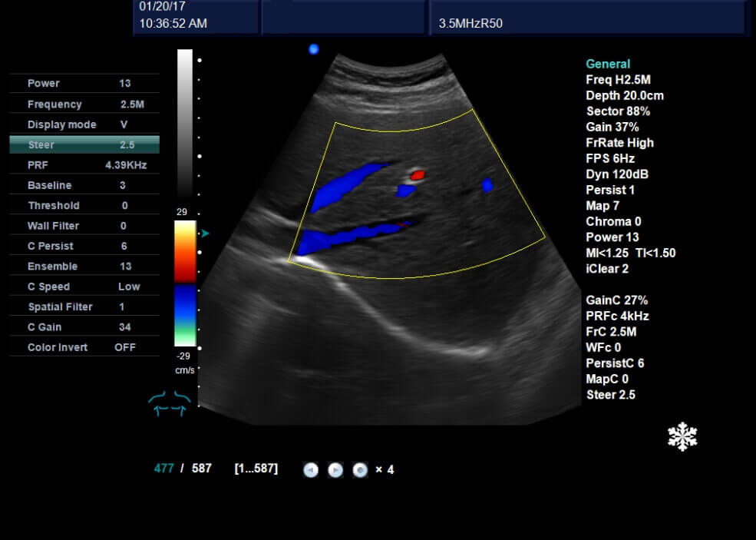Image resolution: width=756 pixels, height=540 pixels.
Task: Click the Persist 1 parameter text
Action: point(610,190)
